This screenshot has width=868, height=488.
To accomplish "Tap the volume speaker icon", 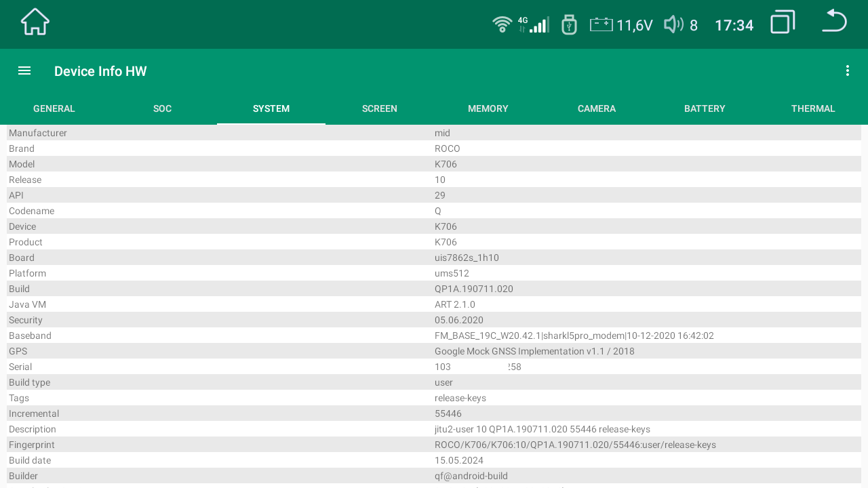I will [673, 24].
